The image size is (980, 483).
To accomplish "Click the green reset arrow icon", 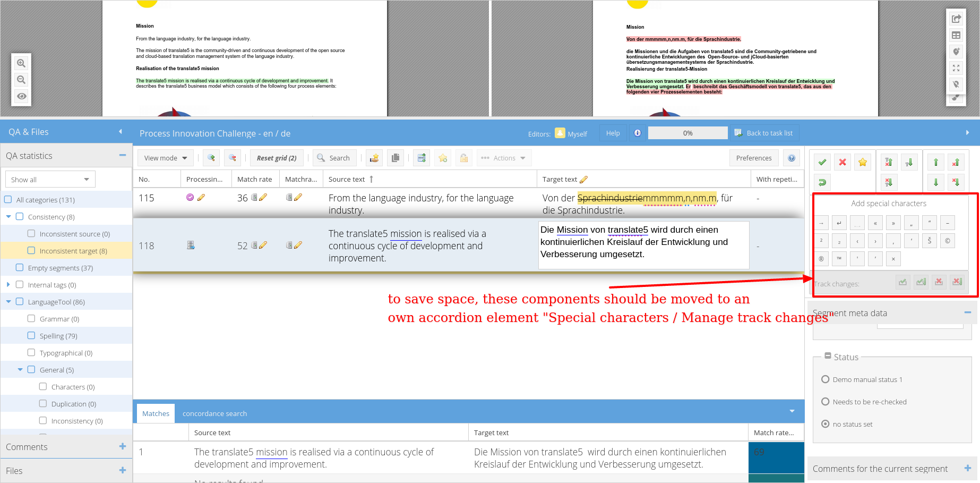I will 822,183.
